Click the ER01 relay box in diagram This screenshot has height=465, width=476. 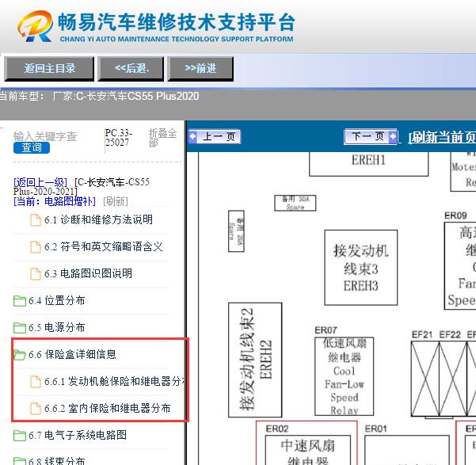coord(407,450)
